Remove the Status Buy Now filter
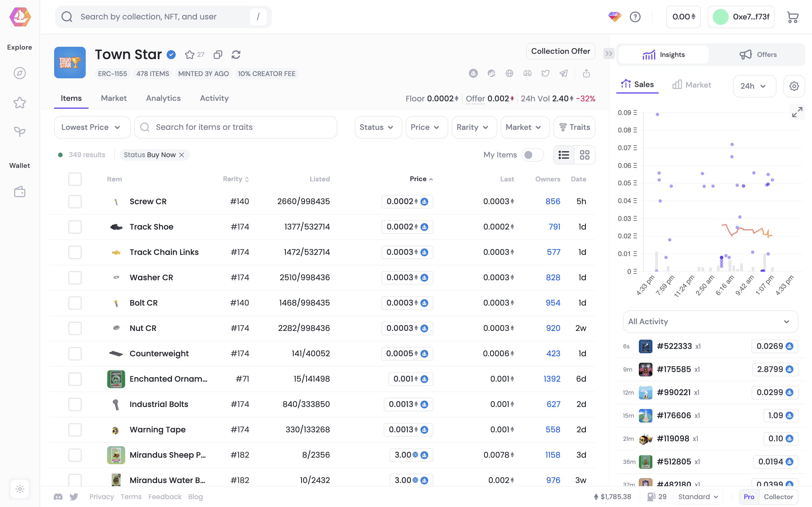Viewport: 812px width, 507px height. [182, 155]
